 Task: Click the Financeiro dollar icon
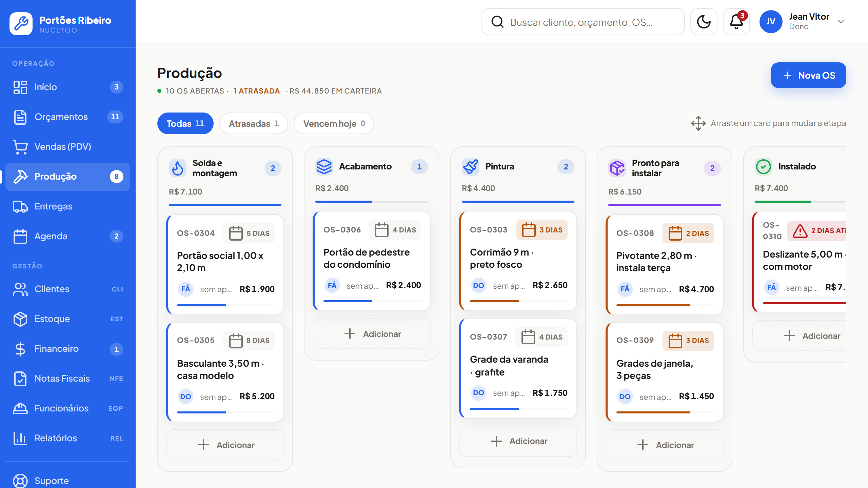(x=20, y=349)
